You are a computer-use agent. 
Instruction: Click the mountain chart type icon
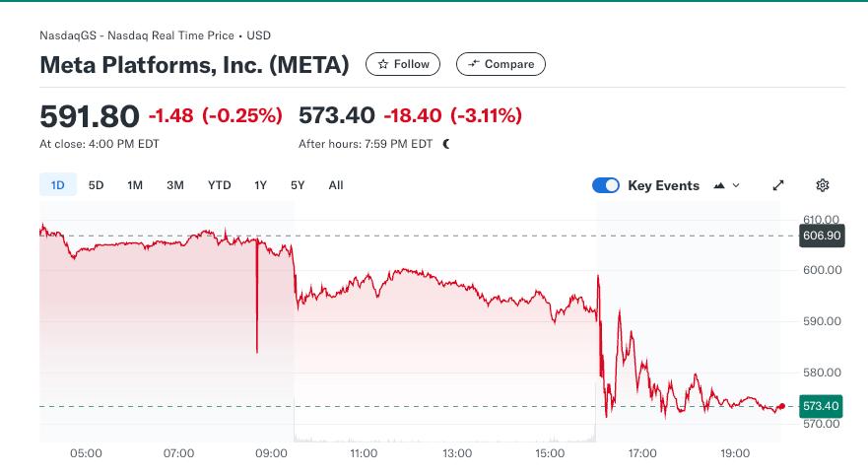718,185
